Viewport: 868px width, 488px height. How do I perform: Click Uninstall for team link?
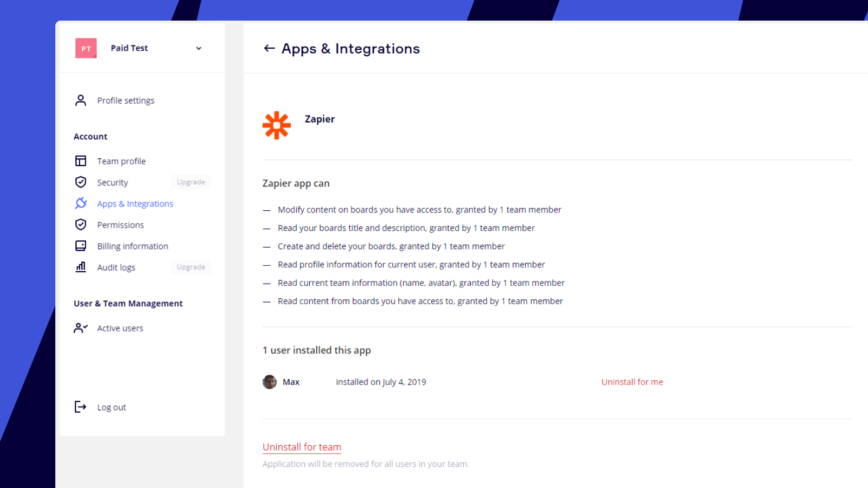point(302,447)
